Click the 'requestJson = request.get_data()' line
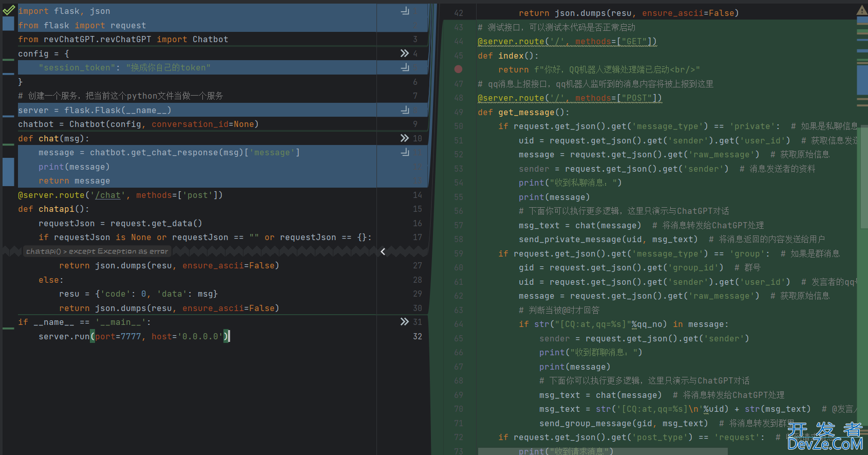 coord(120,223)
